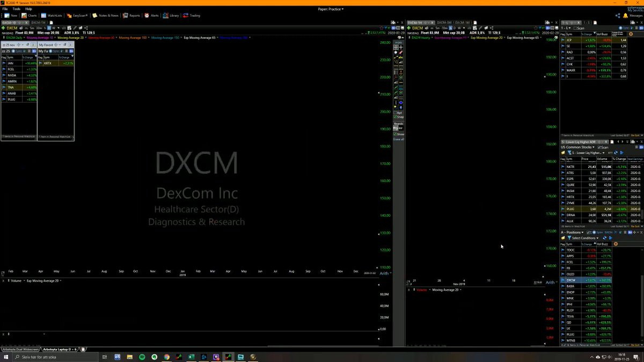Screen dimensions: 644x362
Task: Switch to the DXCM-5M chart tab
Action: [444, 23]
